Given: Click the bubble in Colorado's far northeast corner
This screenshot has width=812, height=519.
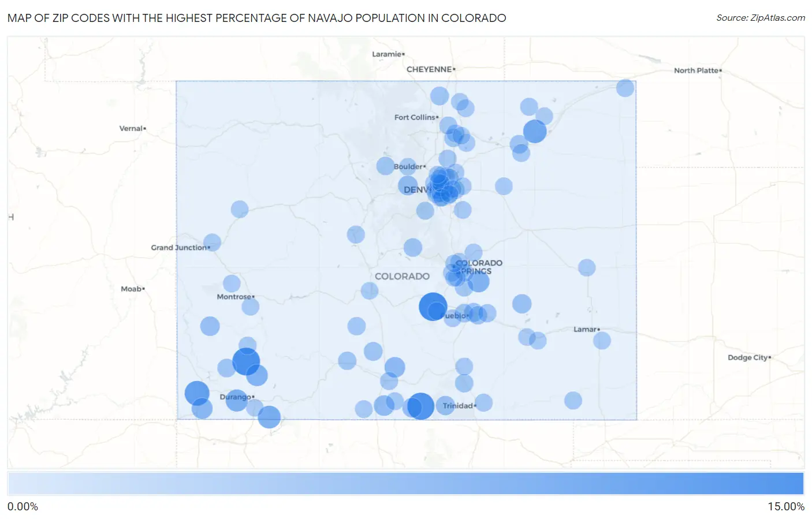Looking at the screenshot, I should pos(625,88).
